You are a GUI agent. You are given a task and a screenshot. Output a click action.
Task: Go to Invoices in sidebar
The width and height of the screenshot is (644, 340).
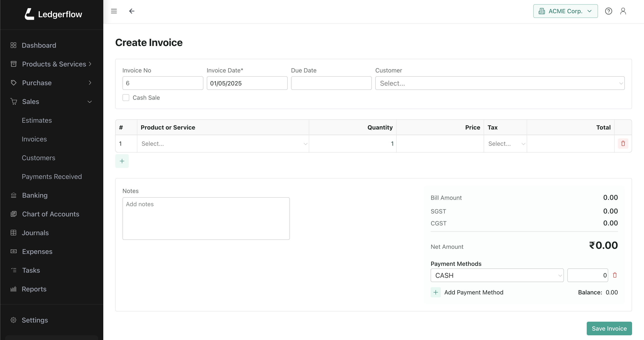[34, 139]
